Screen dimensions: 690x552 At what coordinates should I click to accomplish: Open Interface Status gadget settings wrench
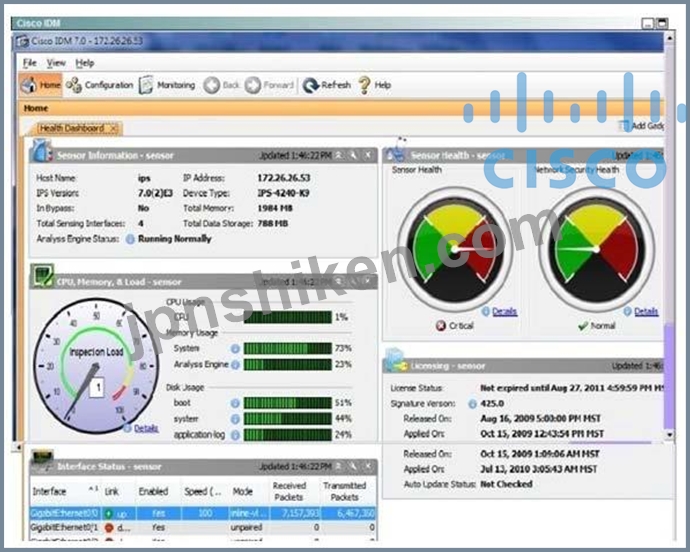click(x=353, y=466)
